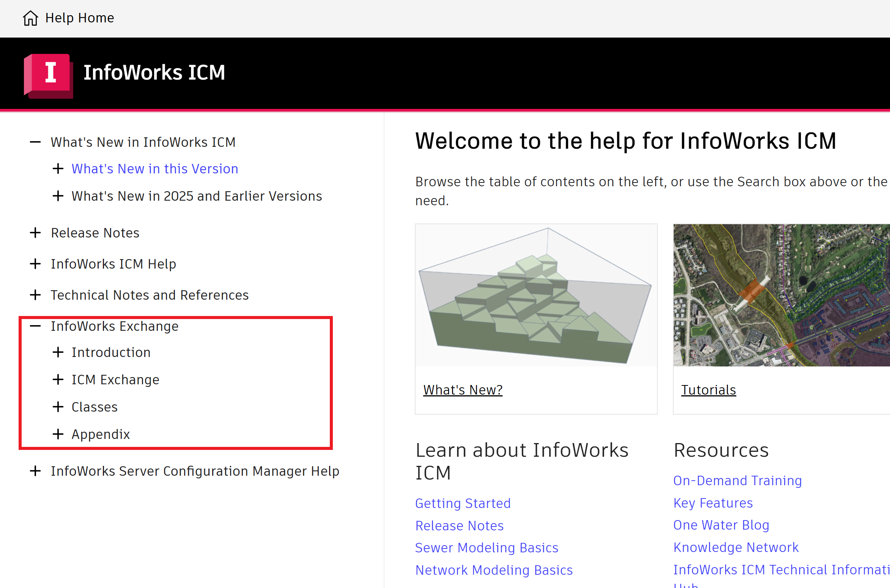This screenshot has height=588, width=890.
Task: Select Technical Notes and References entry
Action: pyautogui.click(x=150, y=295)
